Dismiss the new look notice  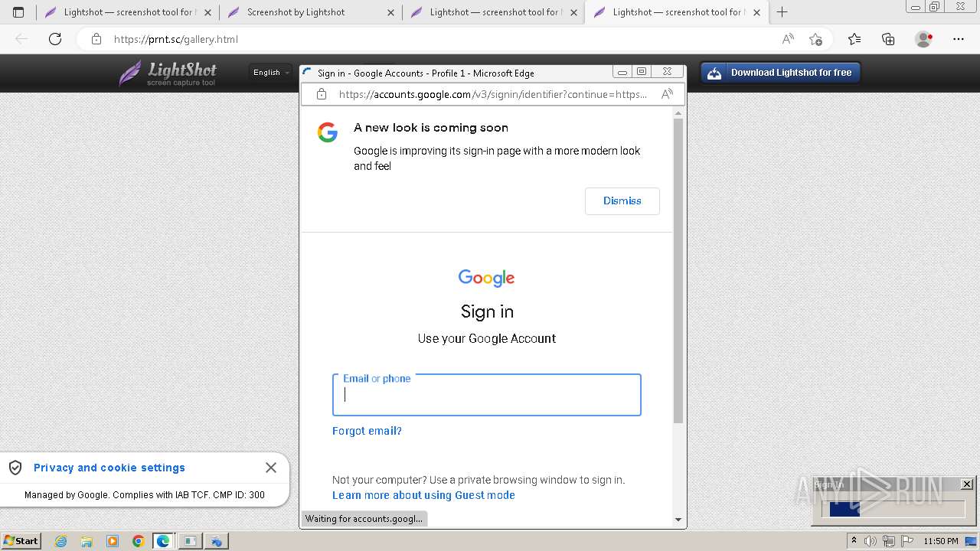click(x=622, y=201)
